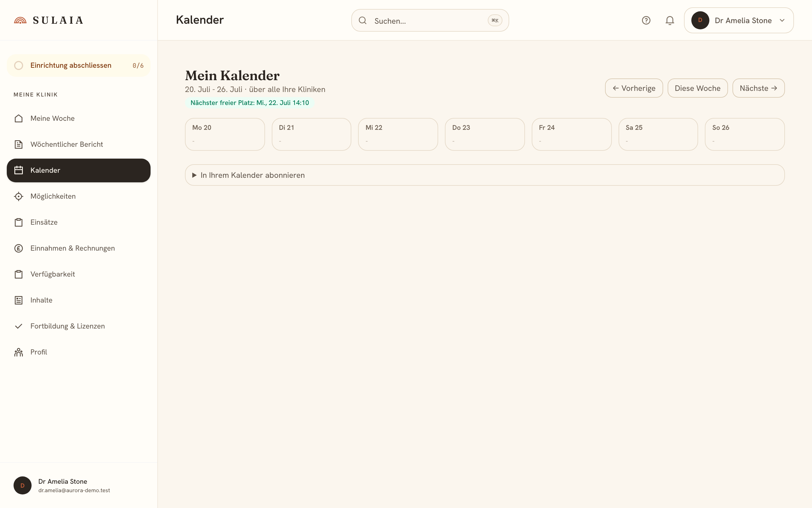
Task: Select the Fr 24 day card
Action: click(x=572, y=134)
